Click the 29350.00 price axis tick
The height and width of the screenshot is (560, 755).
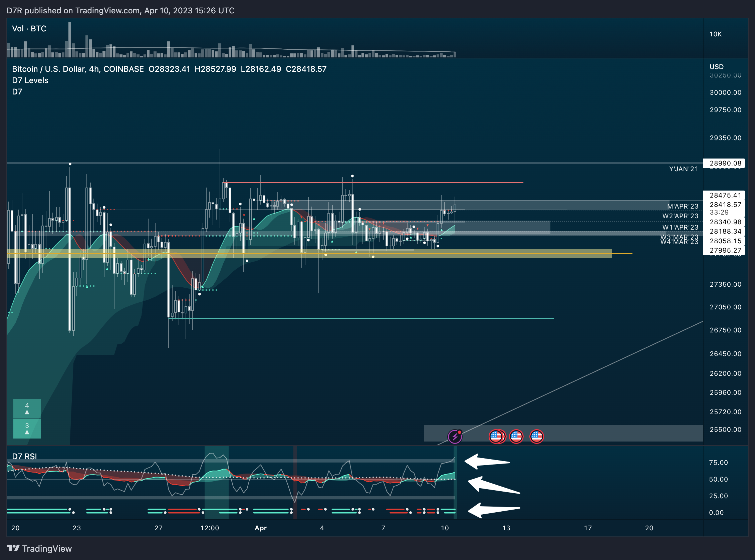726,138
